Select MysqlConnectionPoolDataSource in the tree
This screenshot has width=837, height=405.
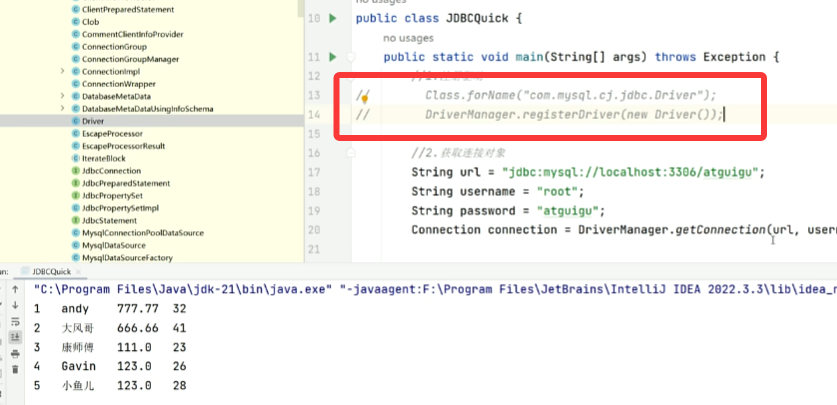(143, 233)
